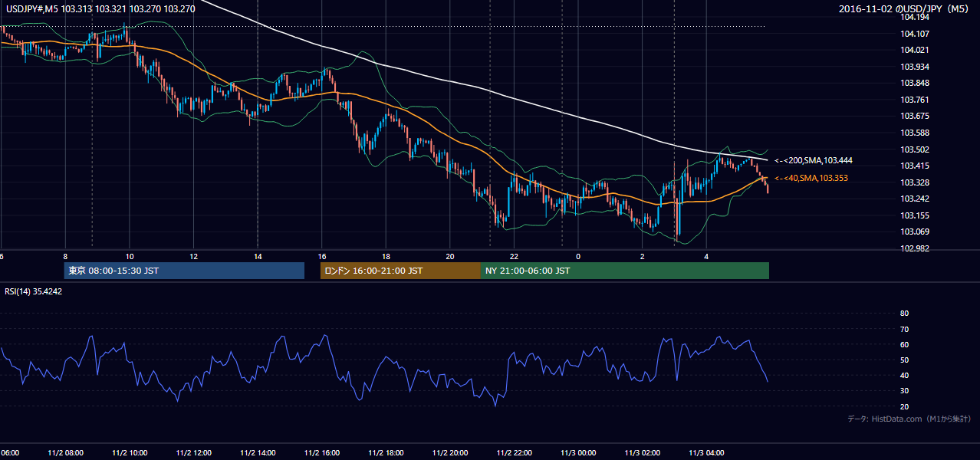Click the 11/3 00:00 bottom time label

578,453
